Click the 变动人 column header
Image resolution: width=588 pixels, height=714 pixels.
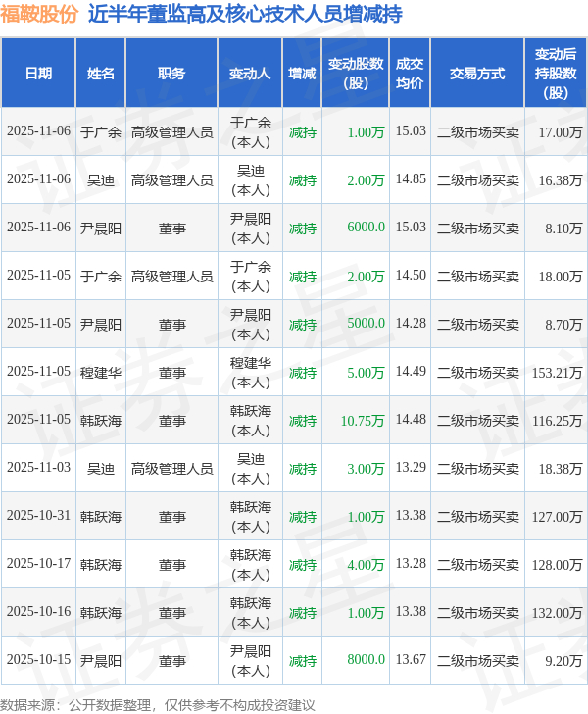(250, 73)
